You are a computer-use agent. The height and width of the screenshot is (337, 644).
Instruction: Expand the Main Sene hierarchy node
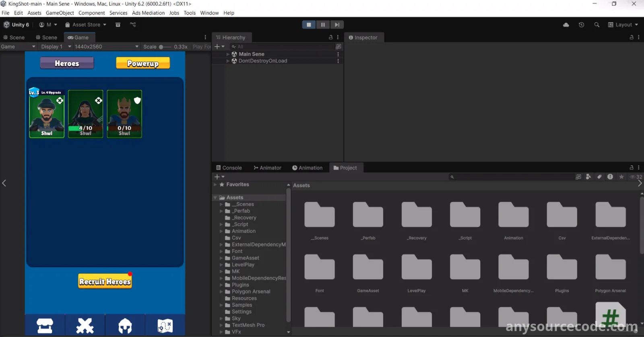tap(228, 54)
